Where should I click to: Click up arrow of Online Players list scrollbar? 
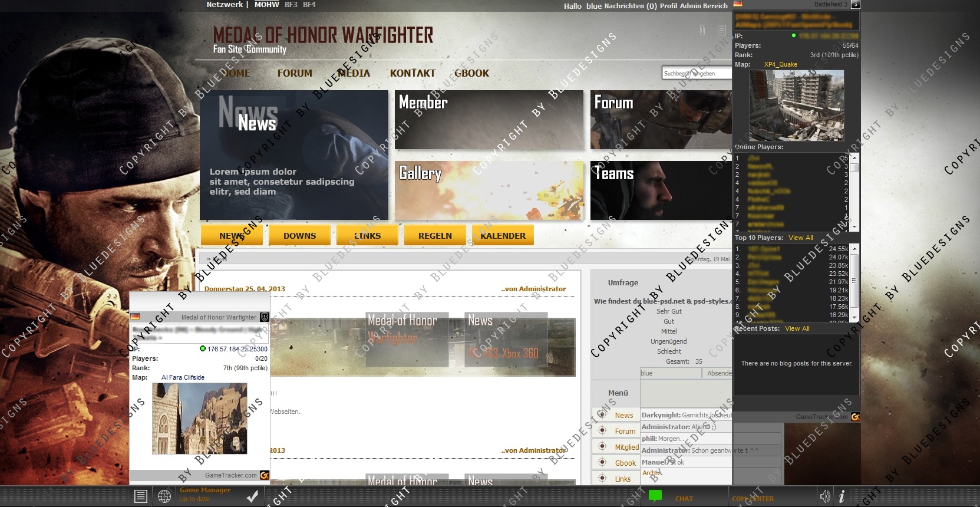(854, 158)
